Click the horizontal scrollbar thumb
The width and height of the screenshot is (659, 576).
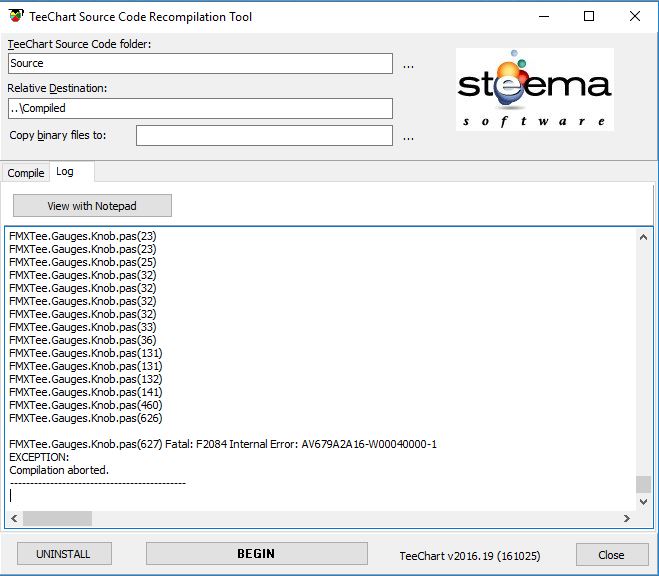tap(57, 518)
